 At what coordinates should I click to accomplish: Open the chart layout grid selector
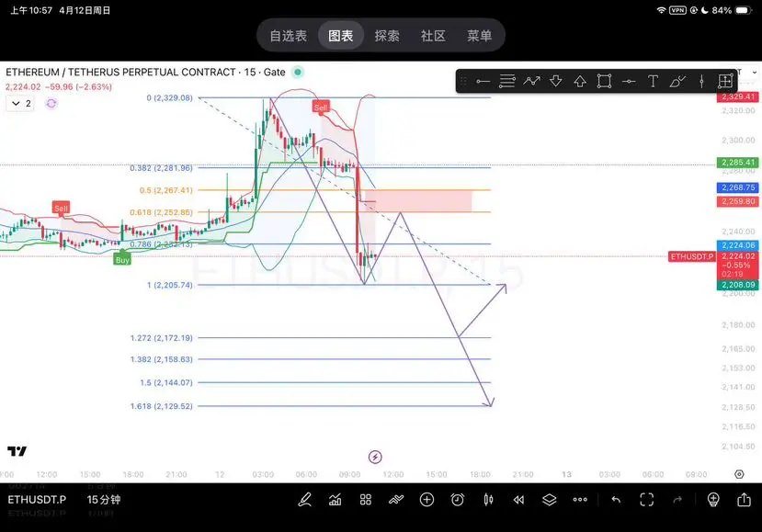(366, 500)
